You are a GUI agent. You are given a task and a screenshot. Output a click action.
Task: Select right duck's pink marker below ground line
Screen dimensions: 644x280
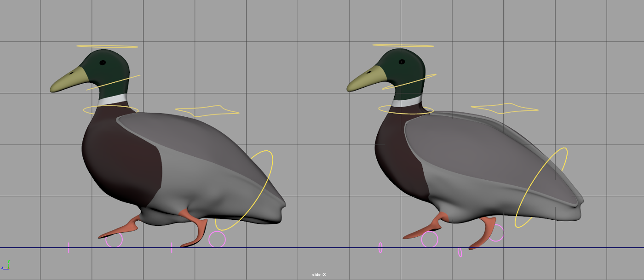[x=460, y=252]
